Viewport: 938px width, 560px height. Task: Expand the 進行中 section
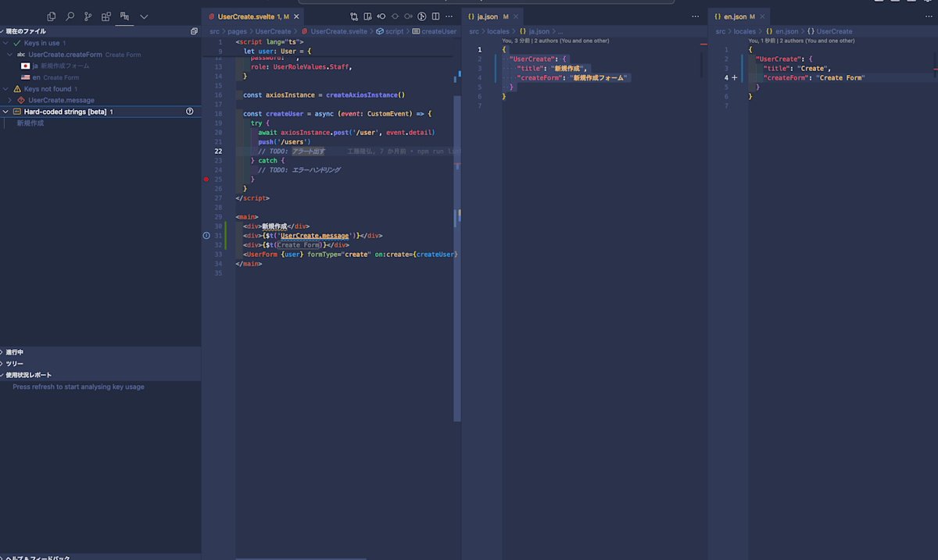(100, 352)
